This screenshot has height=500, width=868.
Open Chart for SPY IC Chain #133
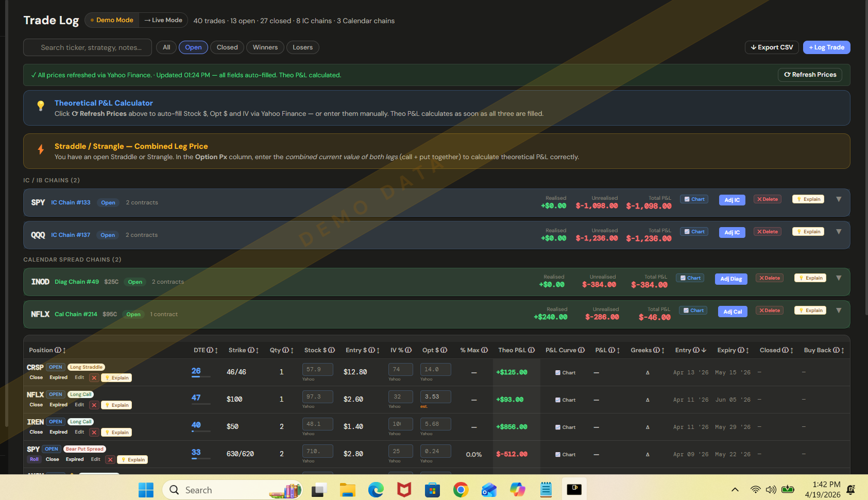[694, 199]
